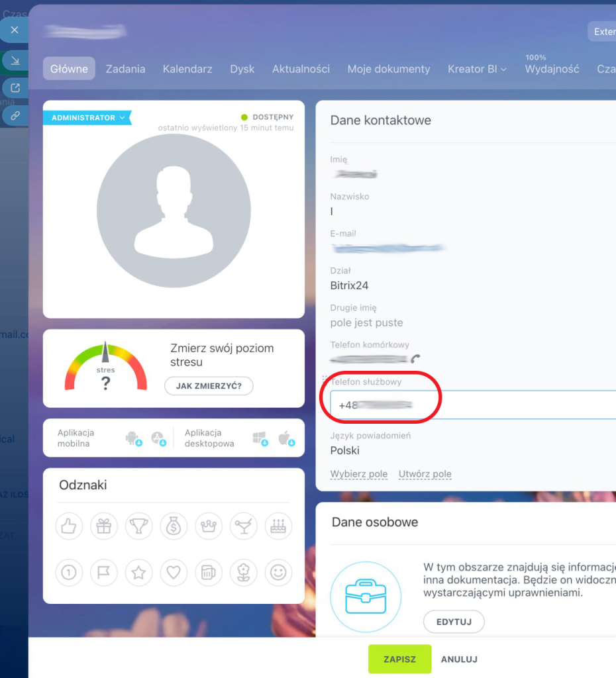Select the trophy badge in Odznaki
616x678 pixels.
coord(138,526)
